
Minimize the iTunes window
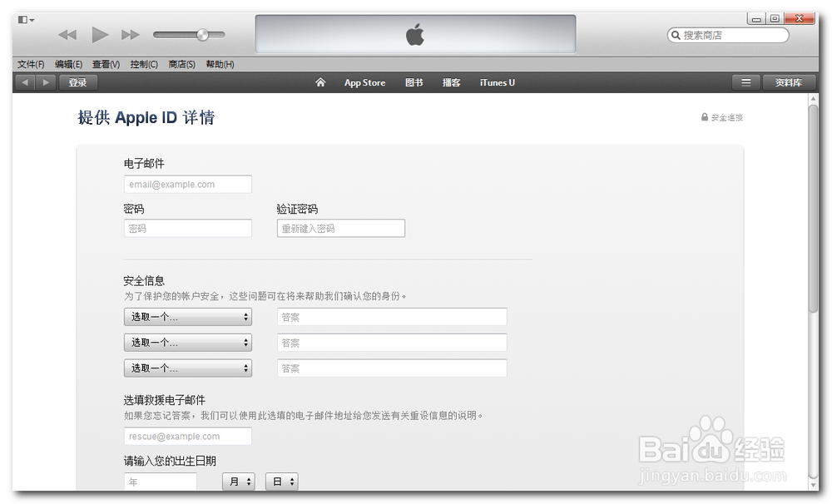756,19
